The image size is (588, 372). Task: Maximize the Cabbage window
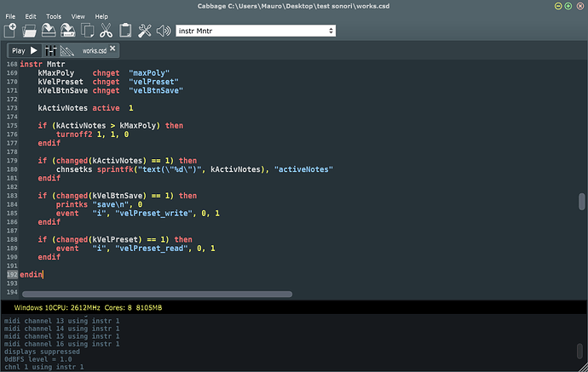(568, 6)
